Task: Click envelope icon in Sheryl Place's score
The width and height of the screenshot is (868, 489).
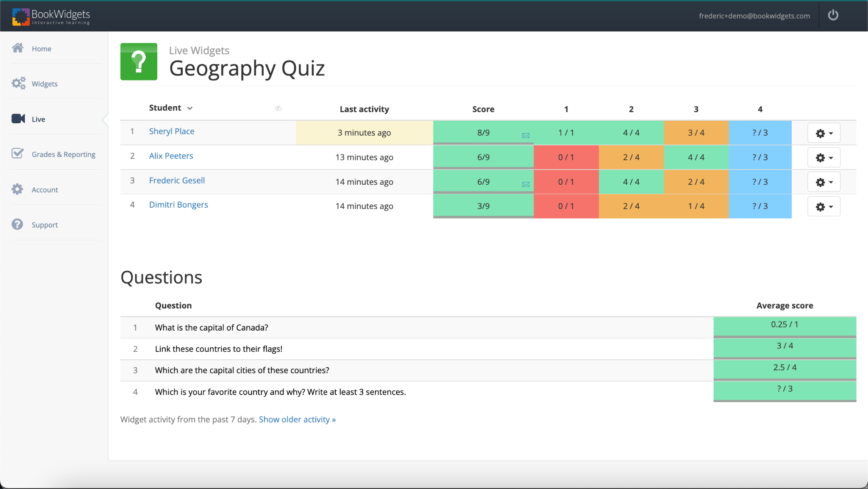Action: [526, 136]
